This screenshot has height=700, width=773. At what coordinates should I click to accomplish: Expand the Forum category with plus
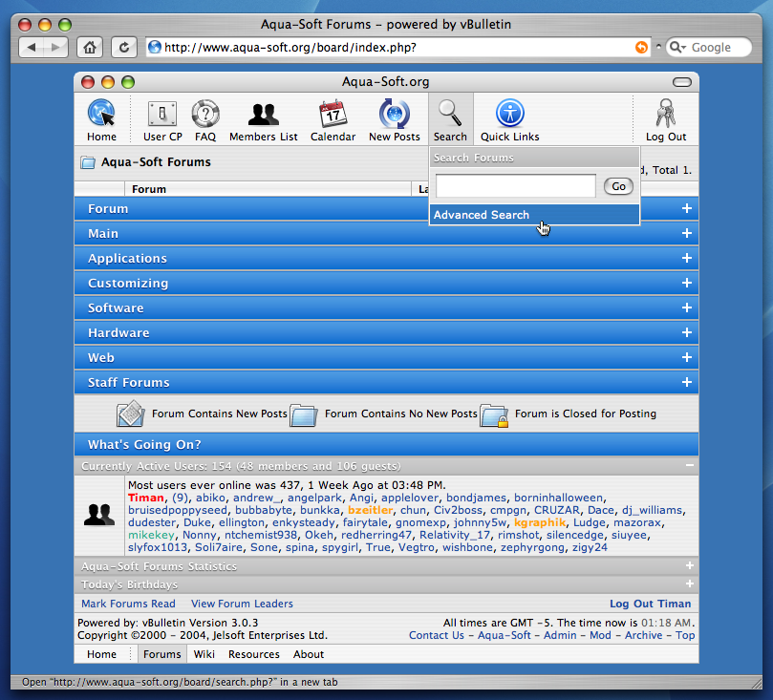687,209
